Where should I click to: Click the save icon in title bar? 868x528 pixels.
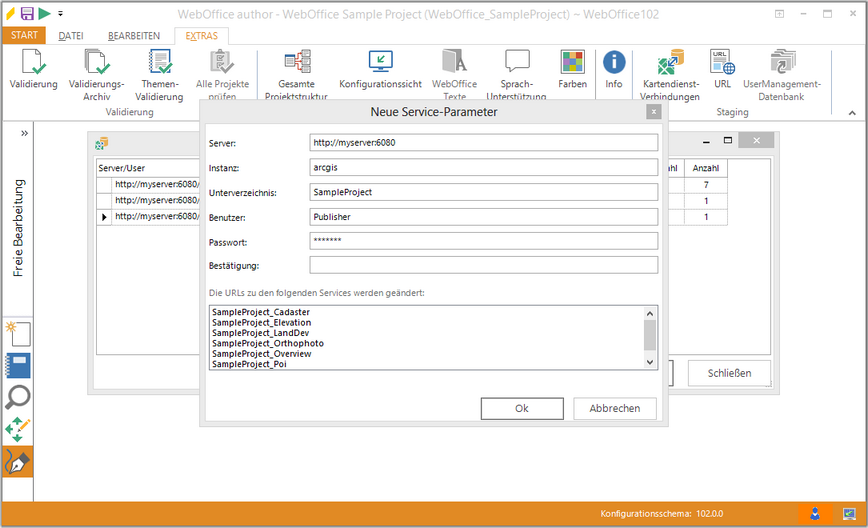pos(27,13)
